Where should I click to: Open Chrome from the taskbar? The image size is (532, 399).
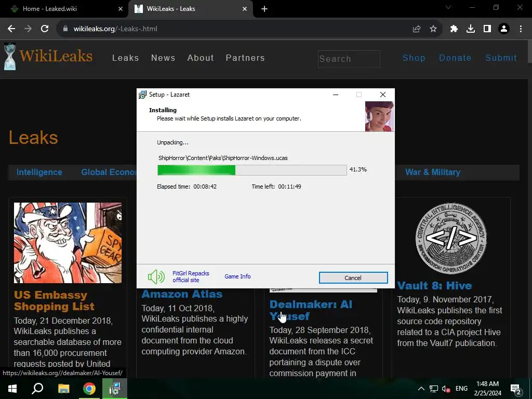(89, 389)
